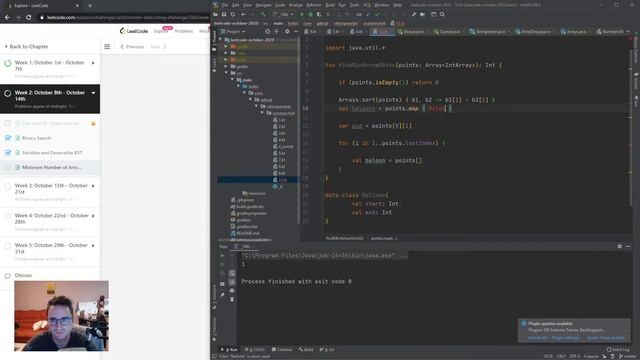
Task: Open the Navigate menu
Action: pyautogui.click(x=263, y=5)
